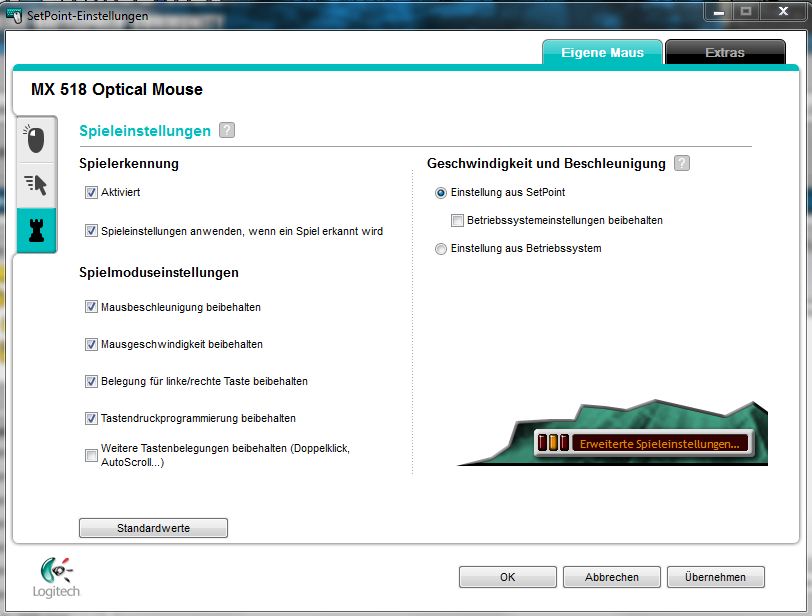
Task: Open Erweiterte Spieleinstellungen
Action: [644, 444]
